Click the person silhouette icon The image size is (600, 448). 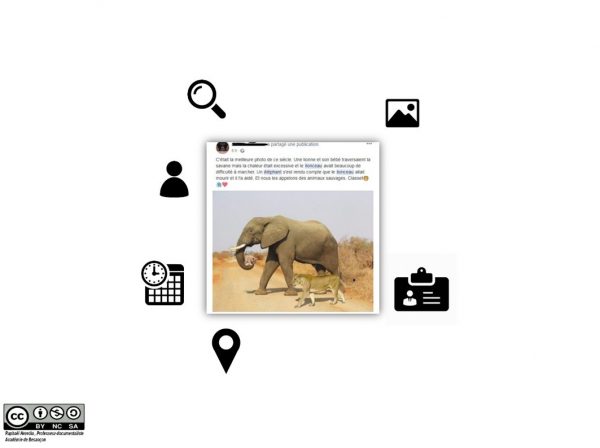pyautogui.click(x=174, y=179)
